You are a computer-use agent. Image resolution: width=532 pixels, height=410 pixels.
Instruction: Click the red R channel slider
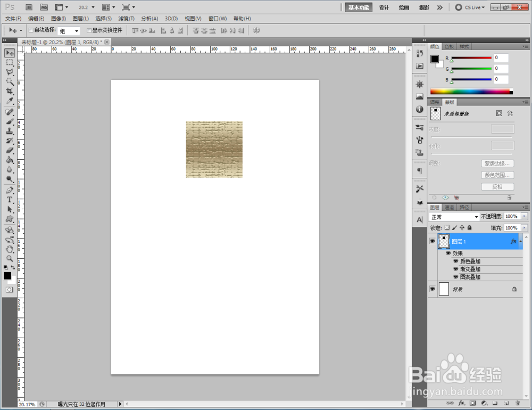click(471, 58)
